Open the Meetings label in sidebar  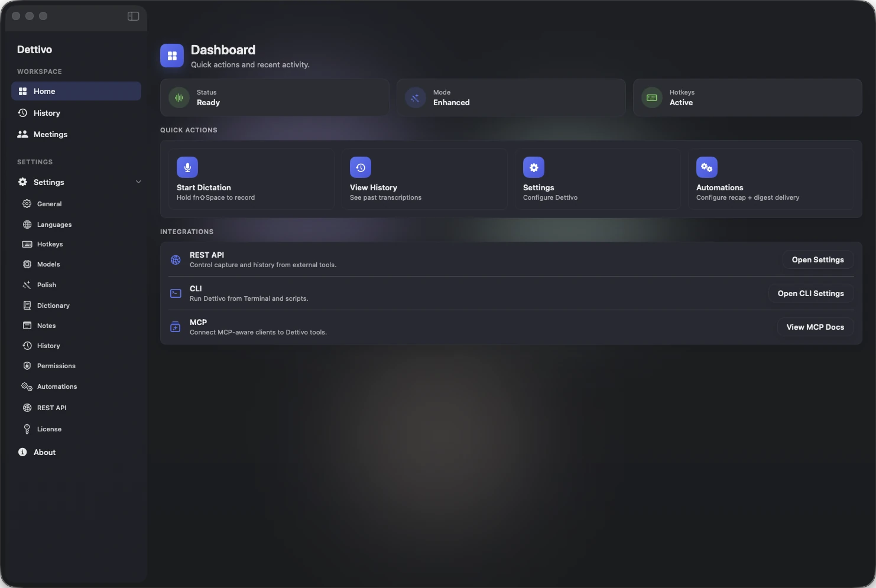(50, 134)
